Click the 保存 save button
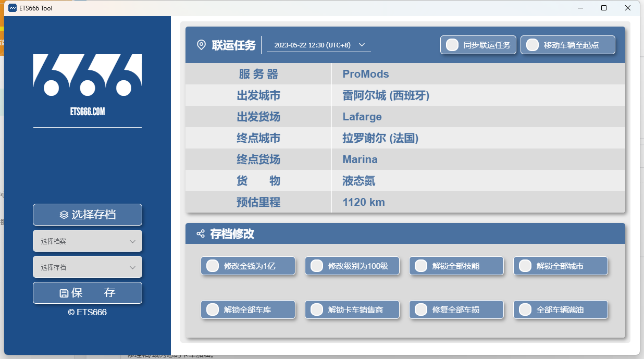 point(88,293)
